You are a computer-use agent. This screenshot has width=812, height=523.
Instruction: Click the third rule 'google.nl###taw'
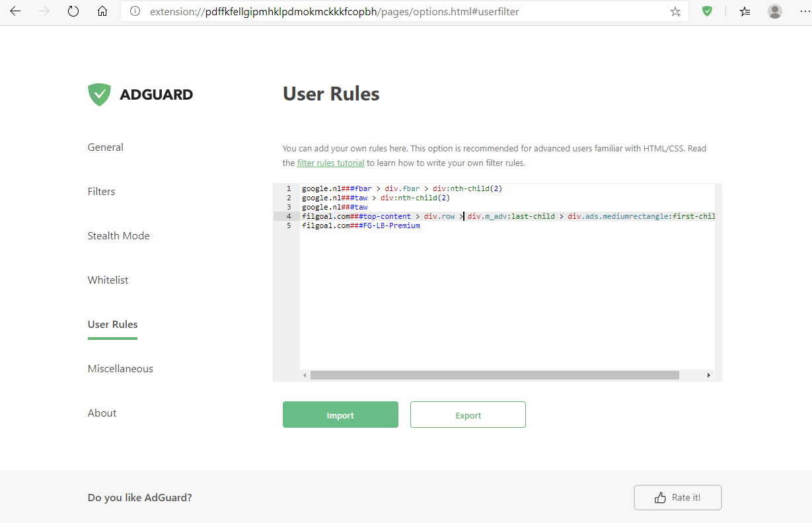(x=334, y=207)
